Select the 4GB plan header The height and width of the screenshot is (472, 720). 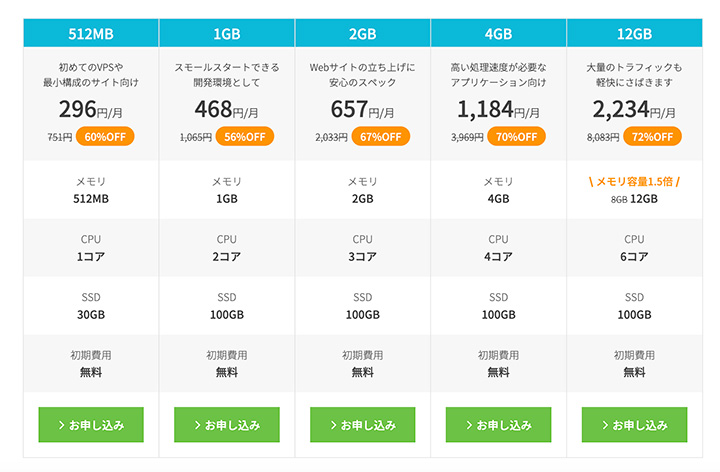coord(498,33)
